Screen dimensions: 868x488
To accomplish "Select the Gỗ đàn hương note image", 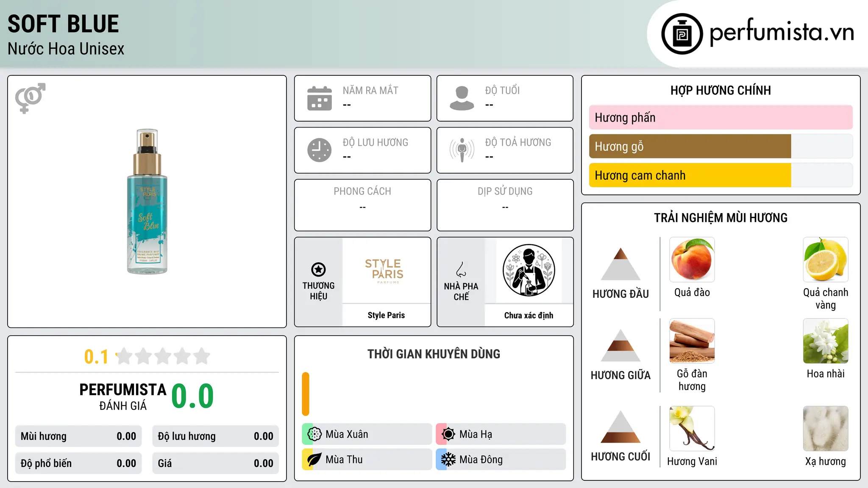I will pos(692,341).
